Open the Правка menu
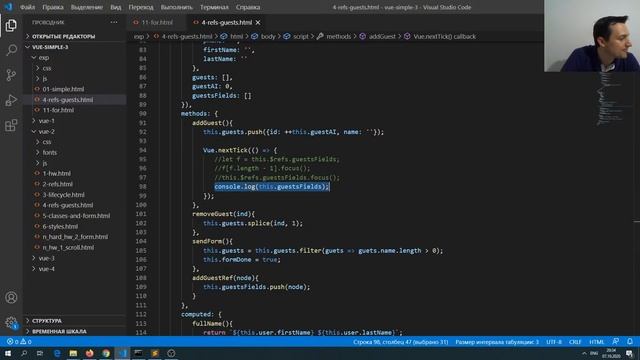Screen dimensions: 640x360 coord(53,7)
